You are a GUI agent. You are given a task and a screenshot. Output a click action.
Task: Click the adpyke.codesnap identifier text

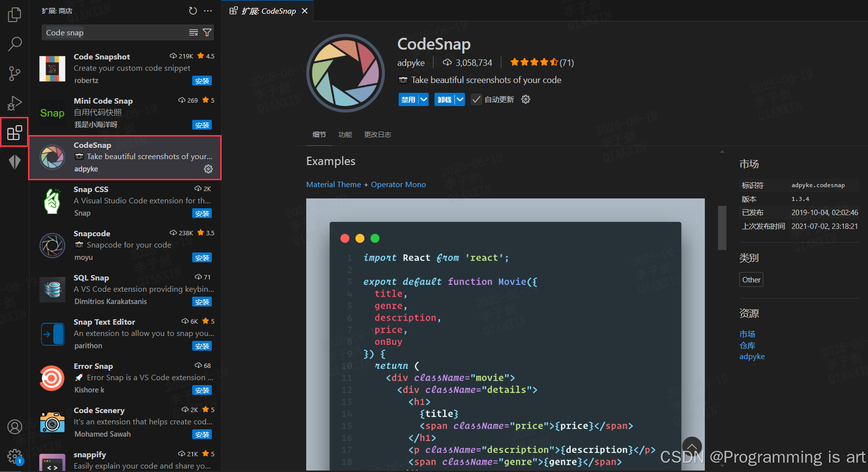[x=818, y=185]
